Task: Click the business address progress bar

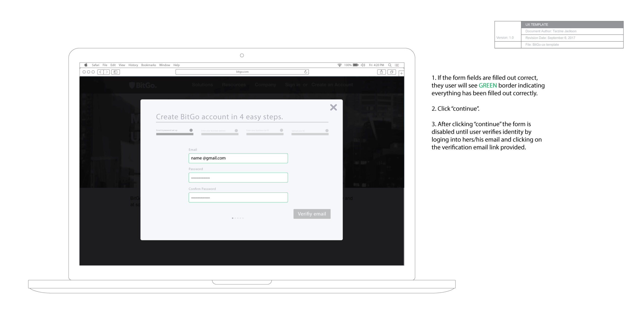Action: pyautogui.click(x=220, y=134)
